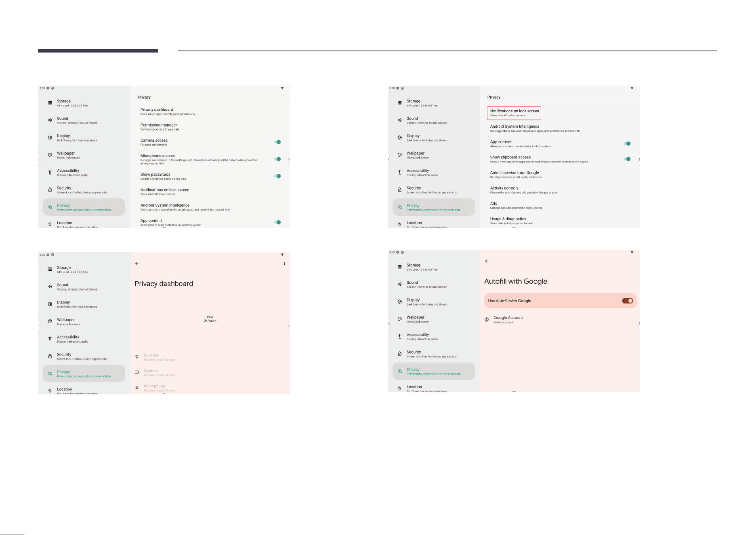Click Wallpaper icon in the Autofill screenshot sidebar
The width and height of the screenshot is (756, 535).
coord(399,319)
